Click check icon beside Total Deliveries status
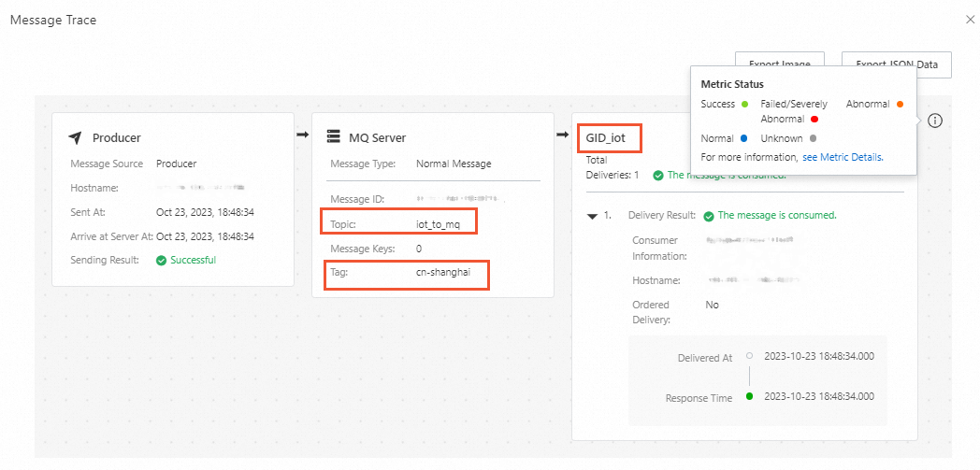 click(657, 176)
